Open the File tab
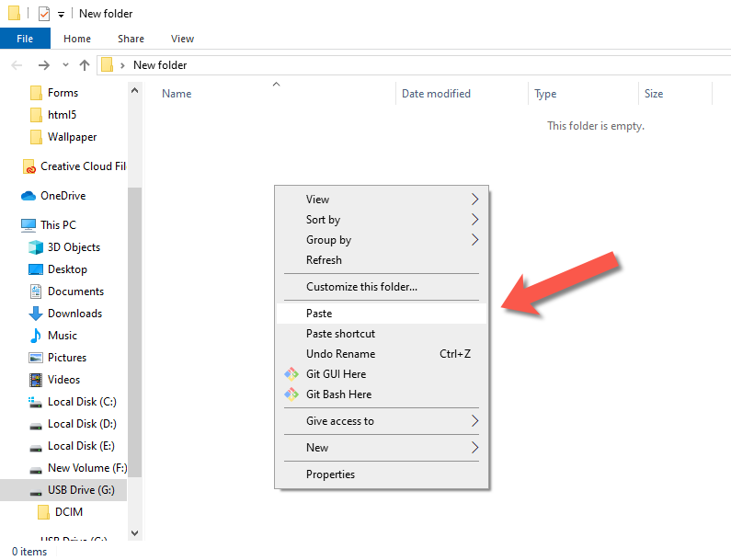The image size is (731, 560). coord(25,39)
